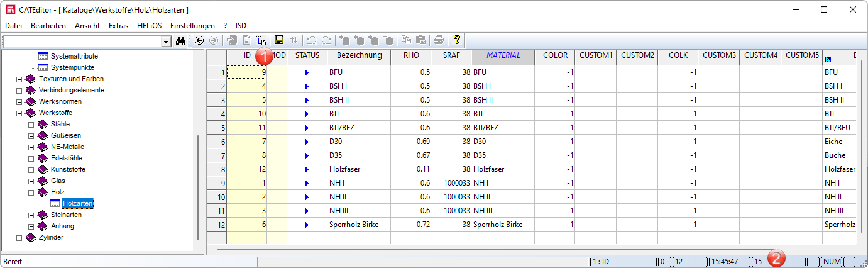The width and height of the screenshot is (868, 268).
Task: Click the blue status arrow in BFU row
Action: tap(307, 73)
